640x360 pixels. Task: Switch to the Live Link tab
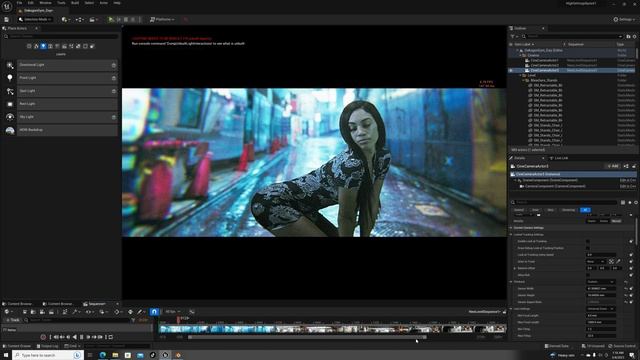[x=559, y=158]
